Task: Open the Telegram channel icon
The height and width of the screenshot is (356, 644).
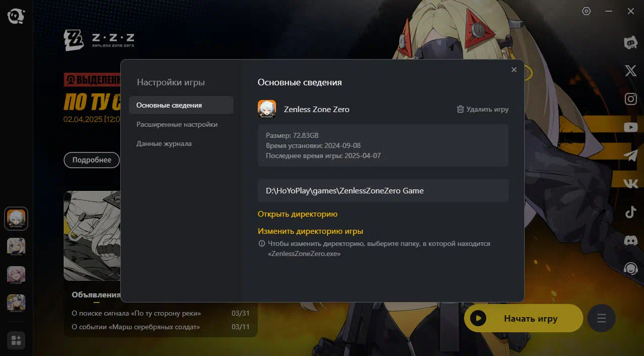Action: (631, 156)
